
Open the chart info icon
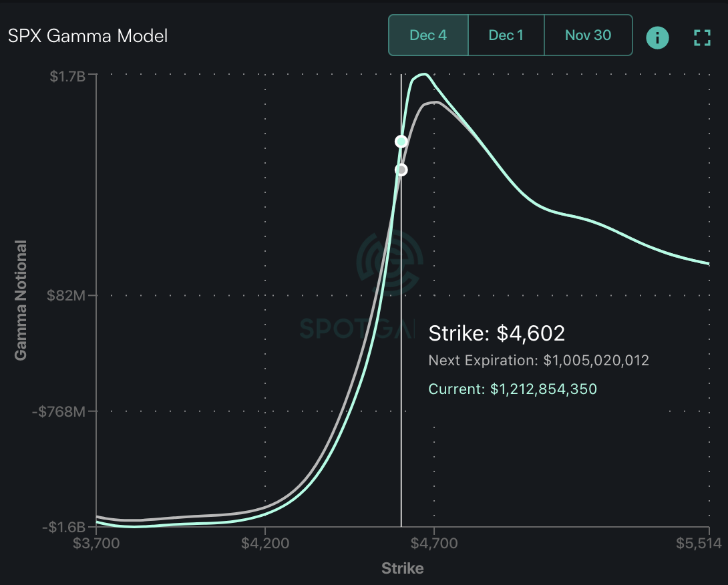point(657,37)
